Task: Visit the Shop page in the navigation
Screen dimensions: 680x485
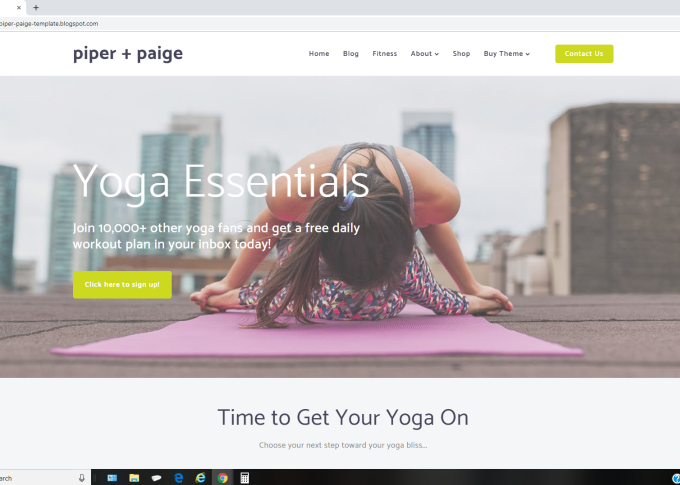Action: [x=461, y=54]
